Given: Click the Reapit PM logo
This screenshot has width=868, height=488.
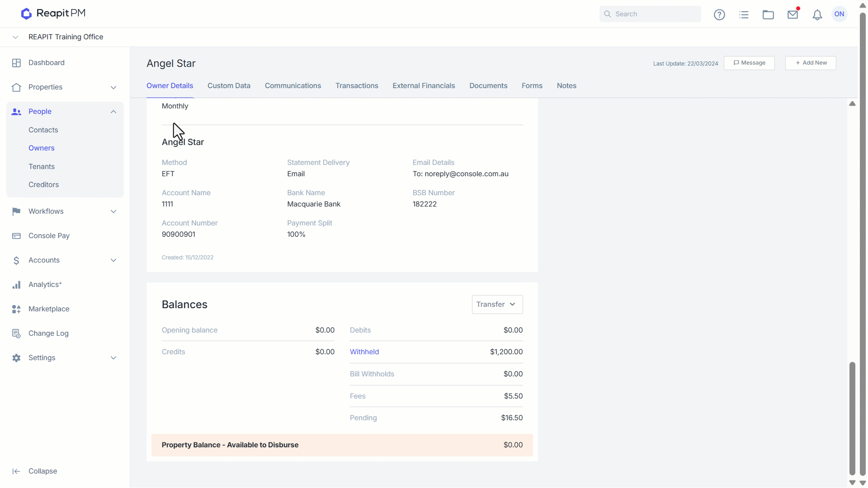Looking at the screenshot, I should point(53,14).
